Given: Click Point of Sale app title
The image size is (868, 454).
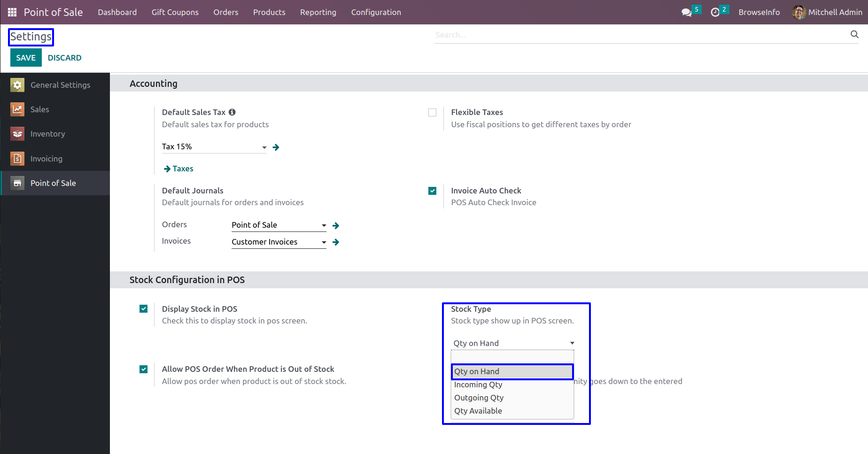Looking at the screenshot, I should click(54, 12).
